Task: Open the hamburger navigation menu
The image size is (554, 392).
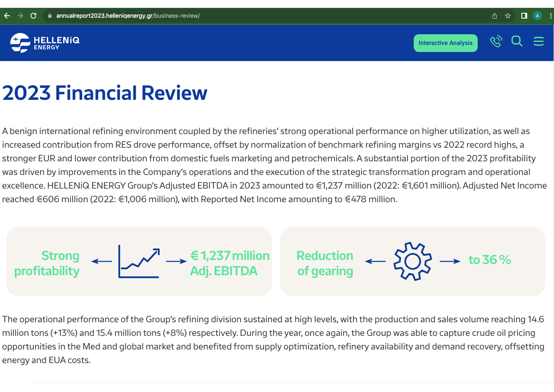Action: tap(539, 41)
